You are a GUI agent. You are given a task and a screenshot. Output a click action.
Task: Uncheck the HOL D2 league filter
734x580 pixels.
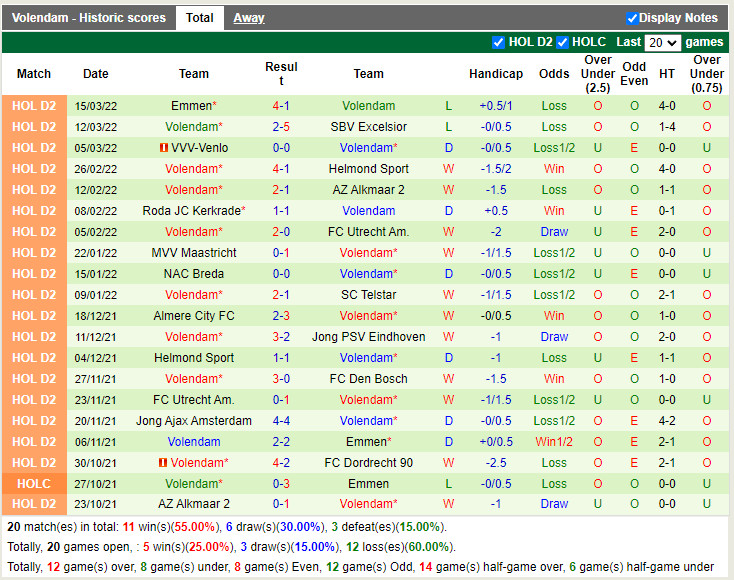pos(499,42)
